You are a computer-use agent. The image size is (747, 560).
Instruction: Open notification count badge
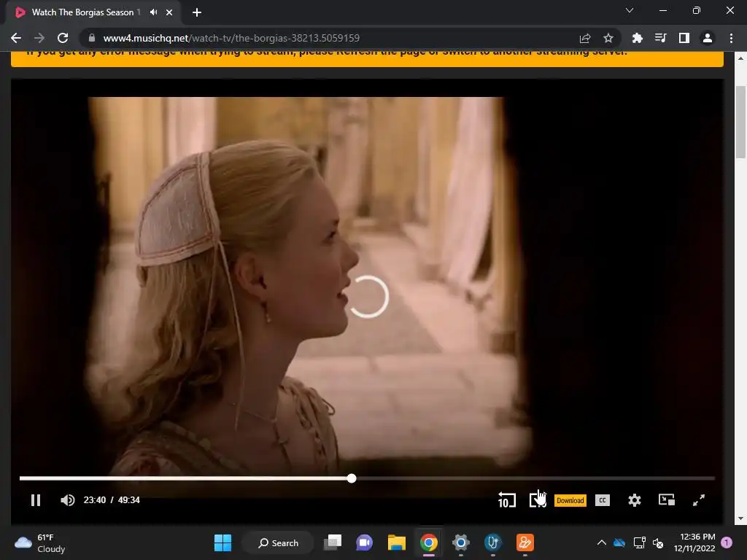point(727,542)
